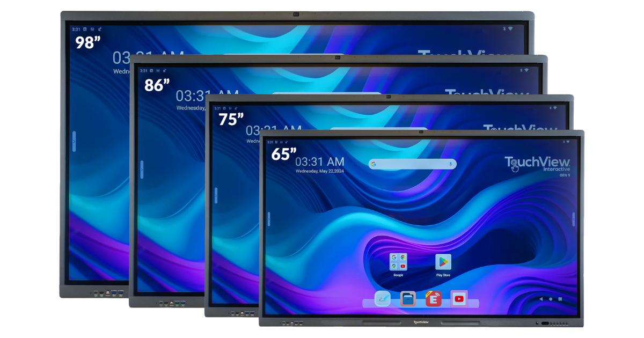Tap Wi-Fi status icon on 98" display
This screenshot has width=644, height=338.
pos(510,28)
